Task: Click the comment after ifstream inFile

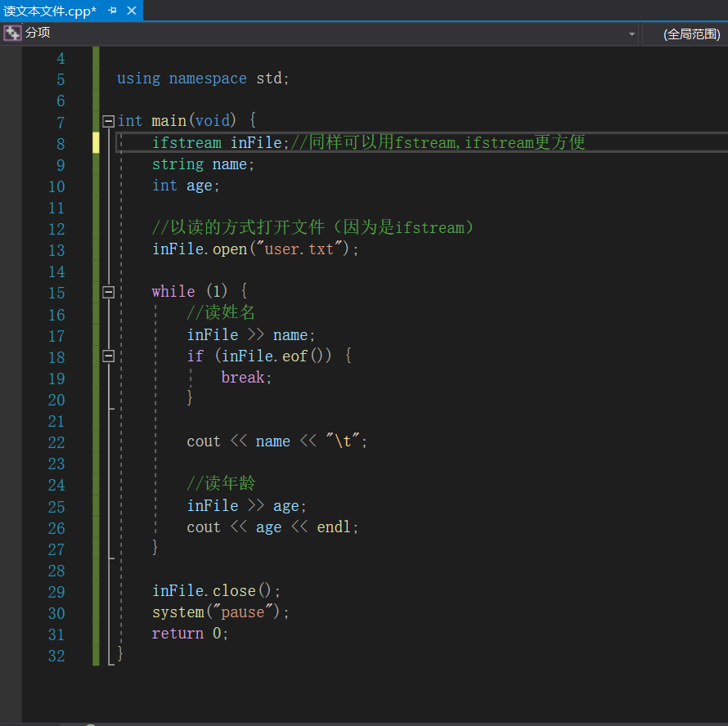Action: pyautogui.click(x=438, y=142)
